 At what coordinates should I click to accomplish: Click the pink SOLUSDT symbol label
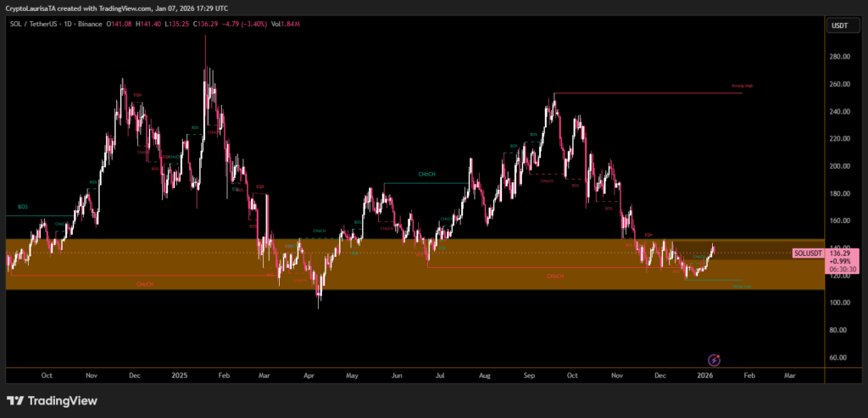tap(808, 253)
